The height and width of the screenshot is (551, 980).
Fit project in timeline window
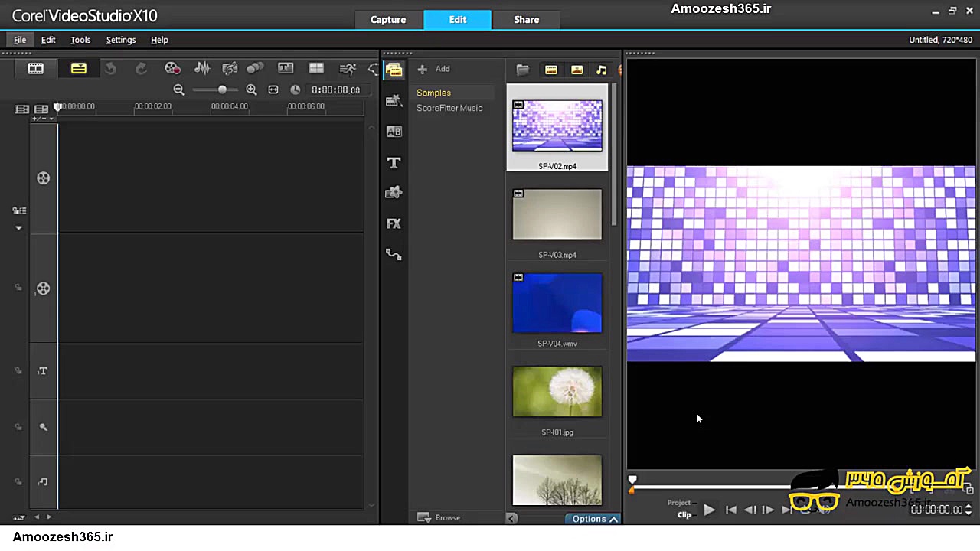273,90
